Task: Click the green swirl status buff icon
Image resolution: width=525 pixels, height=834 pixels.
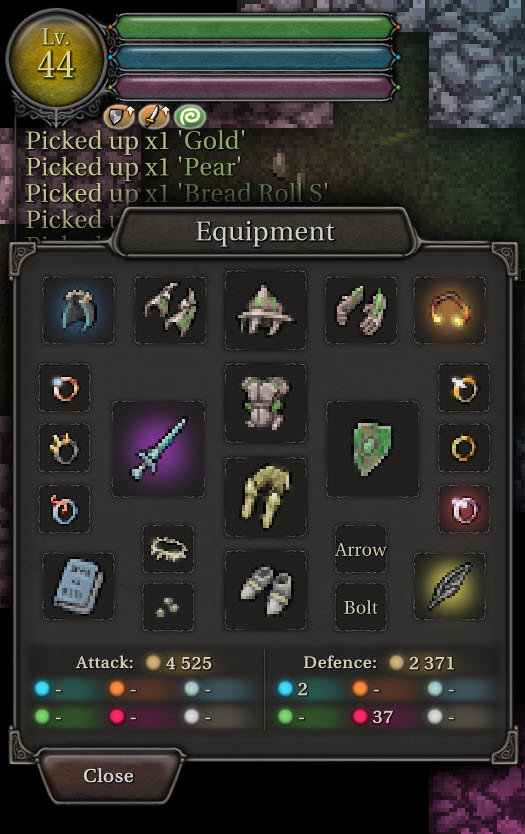Action: (x=190, y=116)
